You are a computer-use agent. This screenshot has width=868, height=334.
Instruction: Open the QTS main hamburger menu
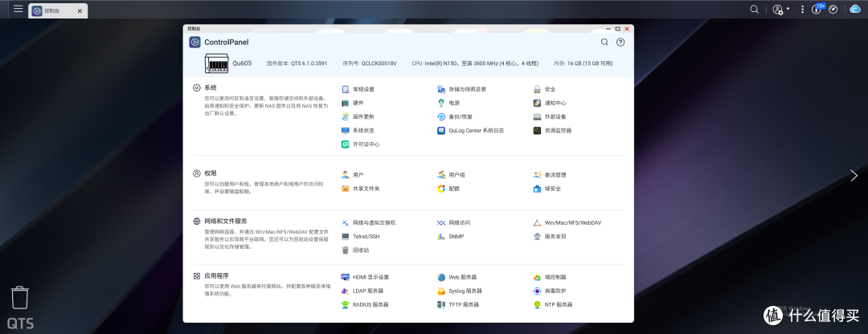pyautogui.click(x=18, y=9)
